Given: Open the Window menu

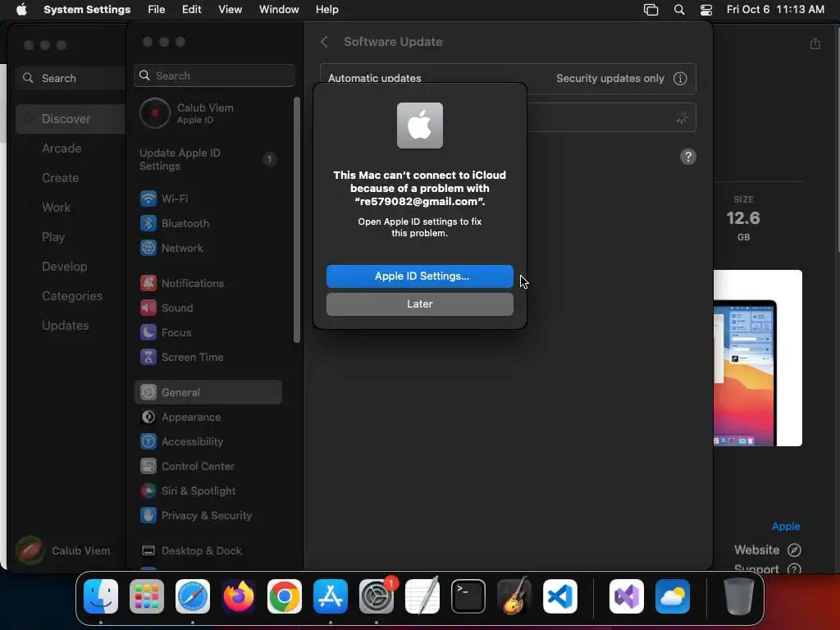Looking at the screenshot, I should pyautogui.click(x=279, y=10).
